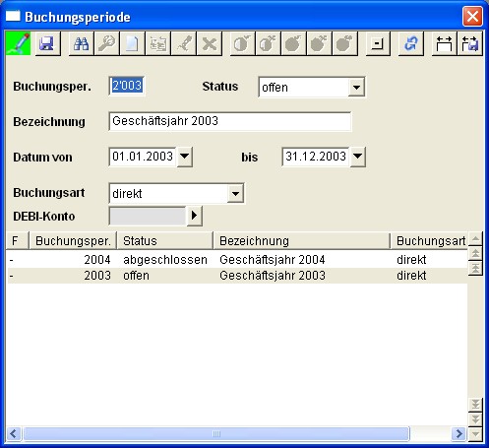Click the save layout width icon
The height and width of the screenshot is (448, 489).
click(470, 43)
